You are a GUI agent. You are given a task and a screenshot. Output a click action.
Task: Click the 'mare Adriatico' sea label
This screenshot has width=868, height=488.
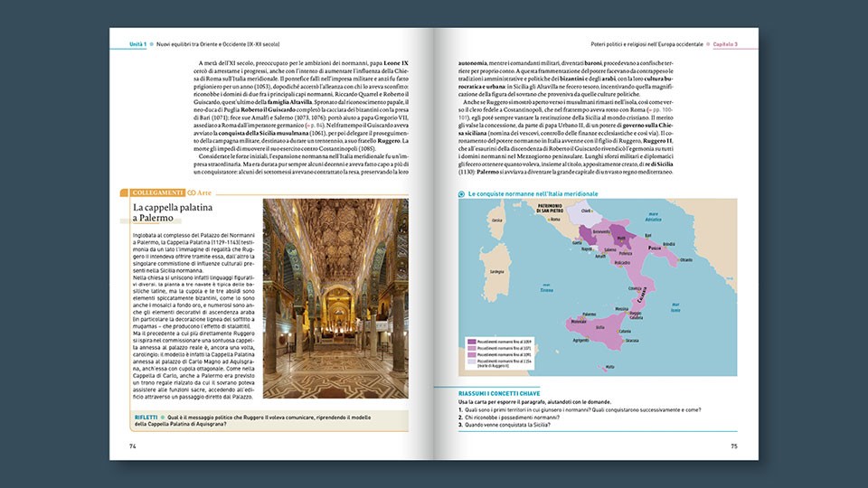(653, 217)
